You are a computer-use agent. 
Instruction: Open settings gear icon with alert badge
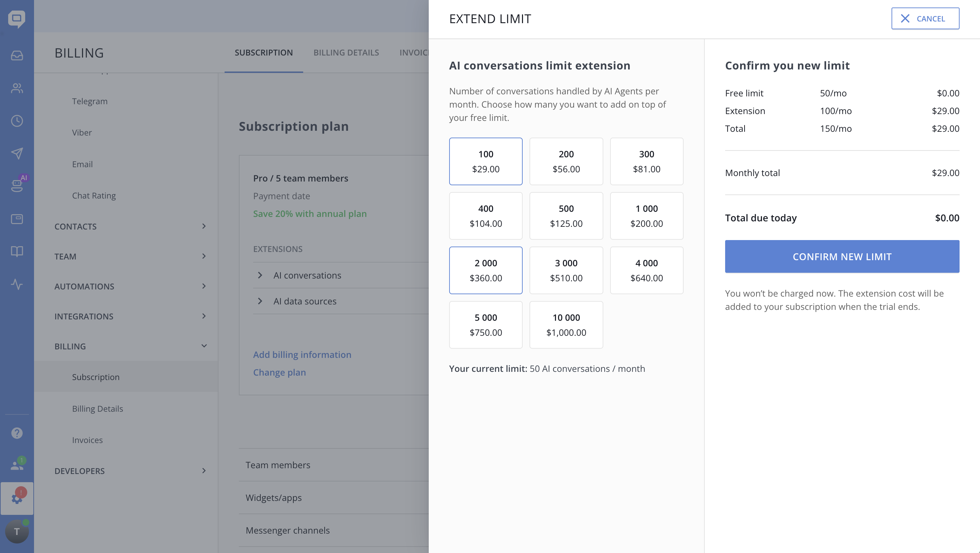tap(17, 498)
